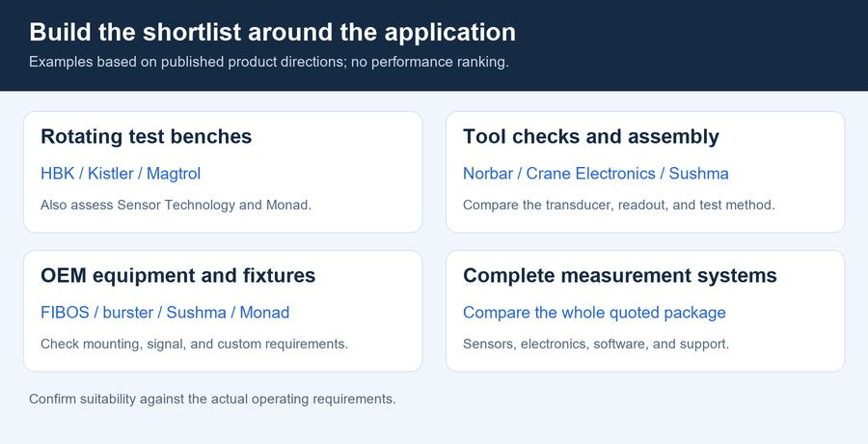This screenshot has width=868, height=444.
Task: Click 'Sensors, electronics, software, and support.' text
Action: pos(596,345)
